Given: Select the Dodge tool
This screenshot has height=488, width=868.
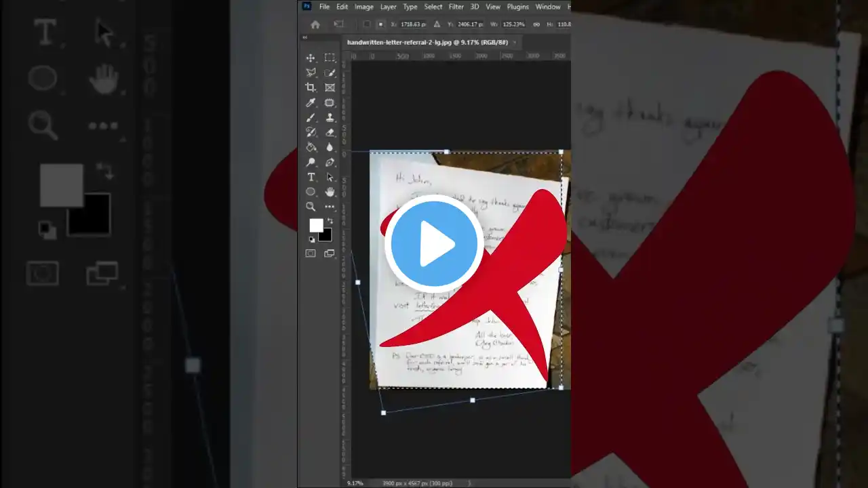Looking at the screenshot, I should [311, 162].
